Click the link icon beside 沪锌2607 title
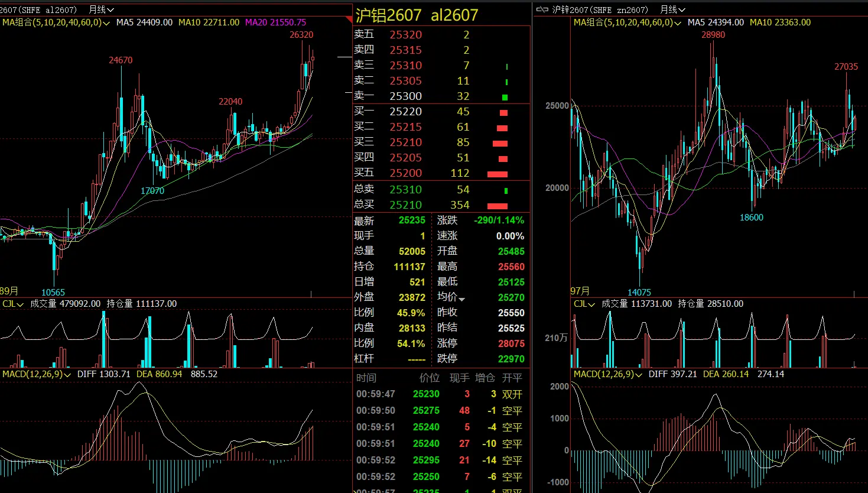 [x=541, y=9]
